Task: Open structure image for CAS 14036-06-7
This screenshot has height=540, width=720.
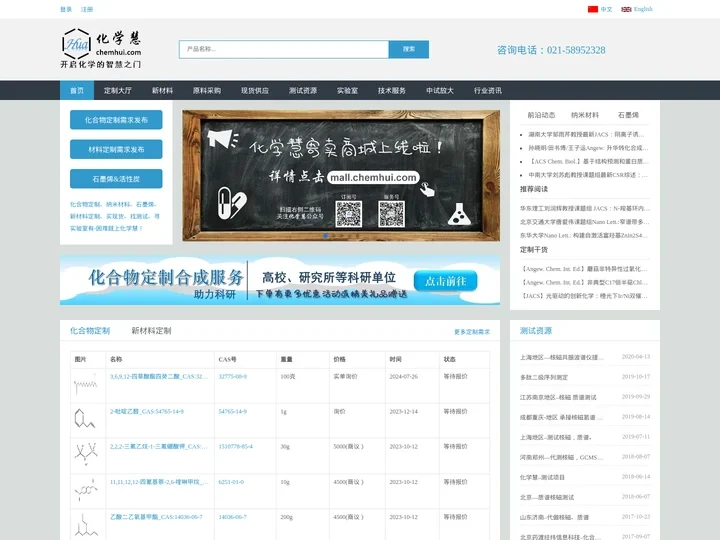Action: coord(86,525)
